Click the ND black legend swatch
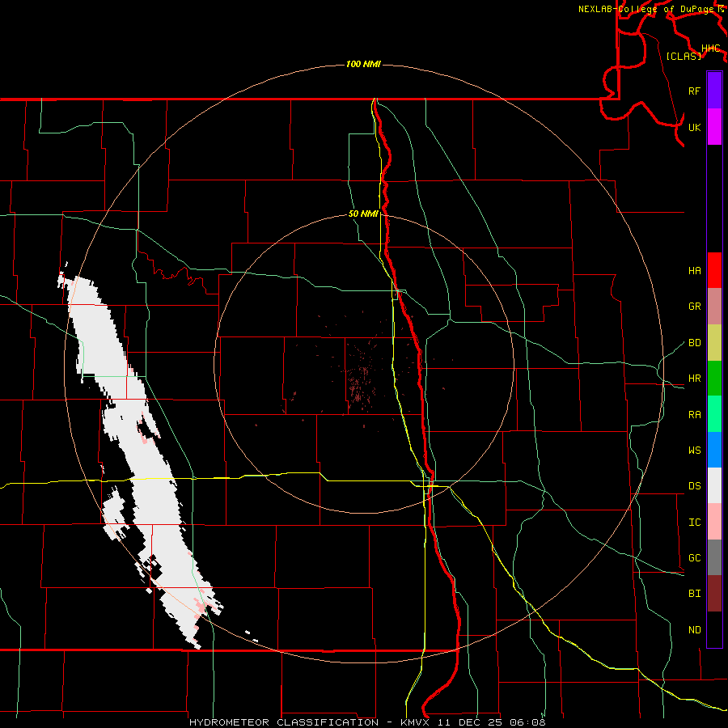Viewport: 728px width, 728px height. (714, 629)
